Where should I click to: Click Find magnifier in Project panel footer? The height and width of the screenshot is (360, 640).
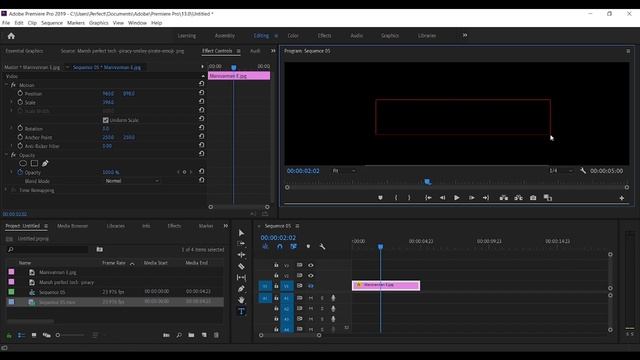pyautogui.click(x=179, y=335)
